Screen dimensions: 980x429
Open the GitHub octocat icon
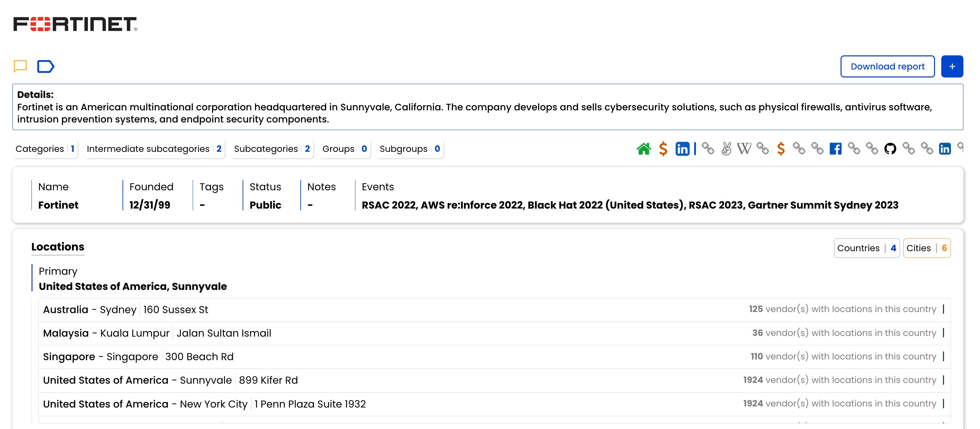[x=890, y=149]
